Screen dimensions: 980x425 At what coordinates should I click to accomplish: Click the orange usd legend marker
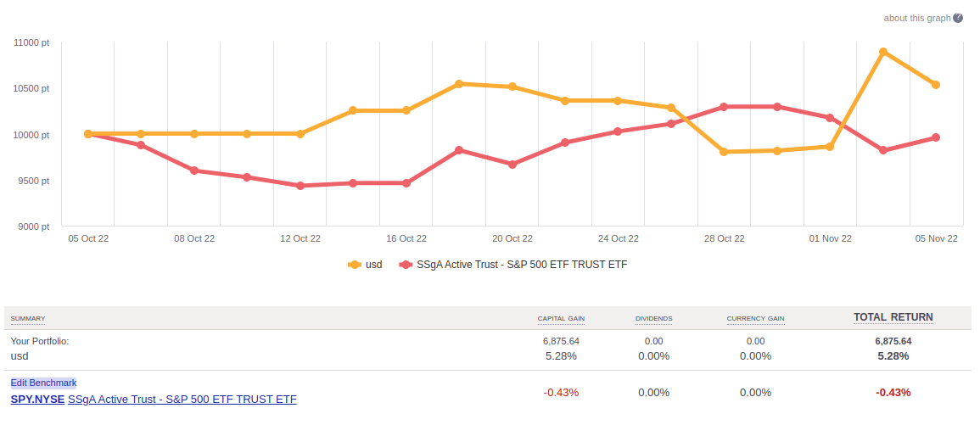click(355, 265)
